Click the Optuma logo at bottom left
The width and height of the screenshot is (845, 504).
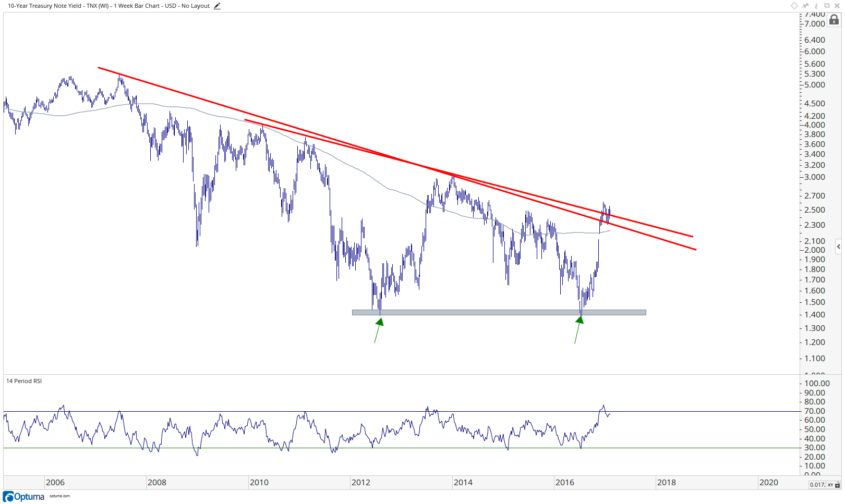point(24,497)
